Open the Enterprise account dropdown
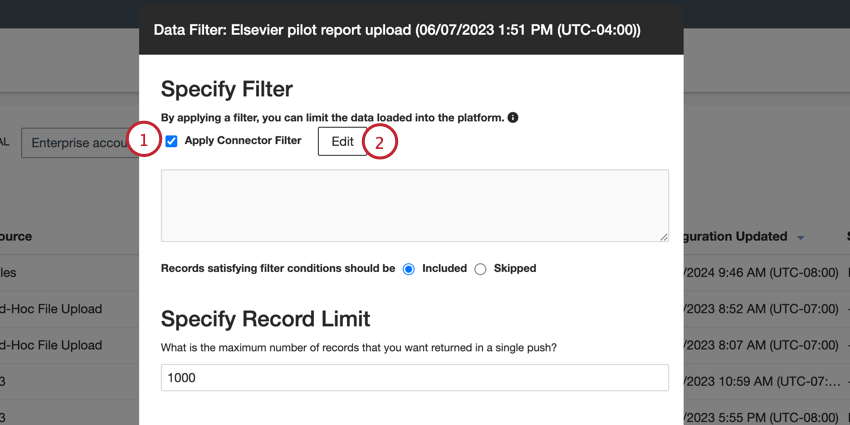The height and width of the screenshot is (425, 850). click(x=80, y=143)
